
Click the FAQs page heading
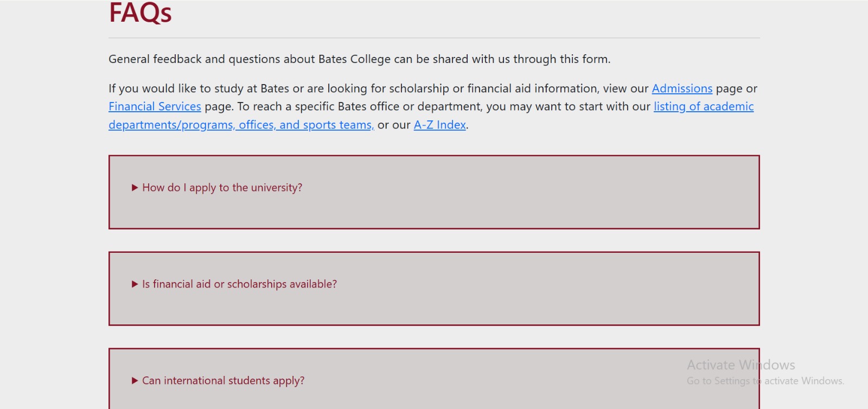[141, 13]
